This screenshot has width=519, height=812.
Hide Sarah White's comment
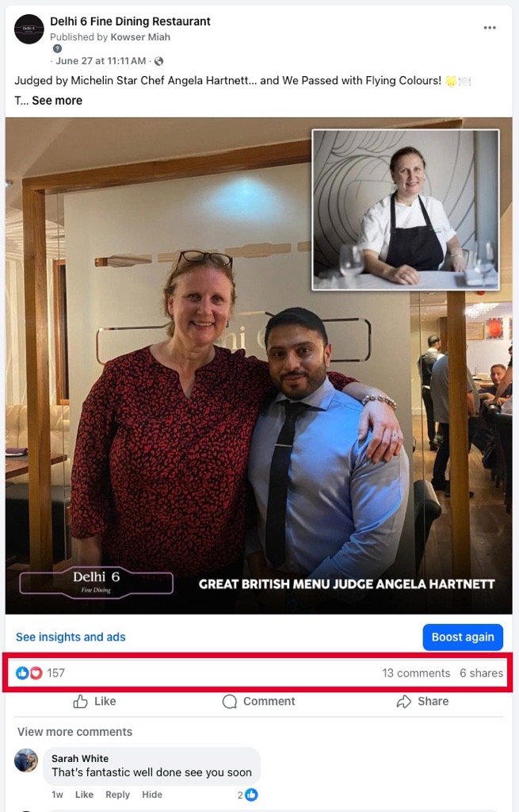152,795
